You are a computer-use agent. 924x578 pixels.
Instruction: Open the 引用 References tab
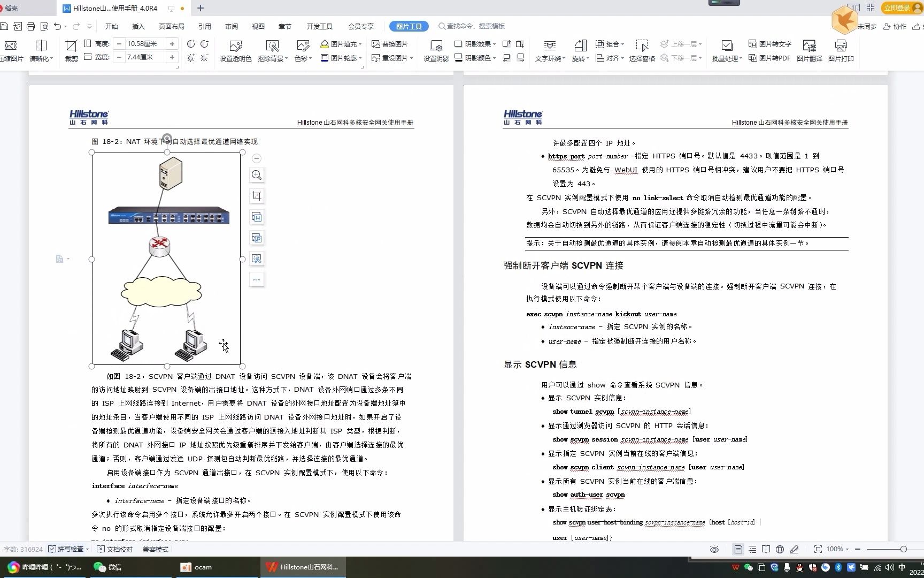pyautogui.click(x=204, y=26)
